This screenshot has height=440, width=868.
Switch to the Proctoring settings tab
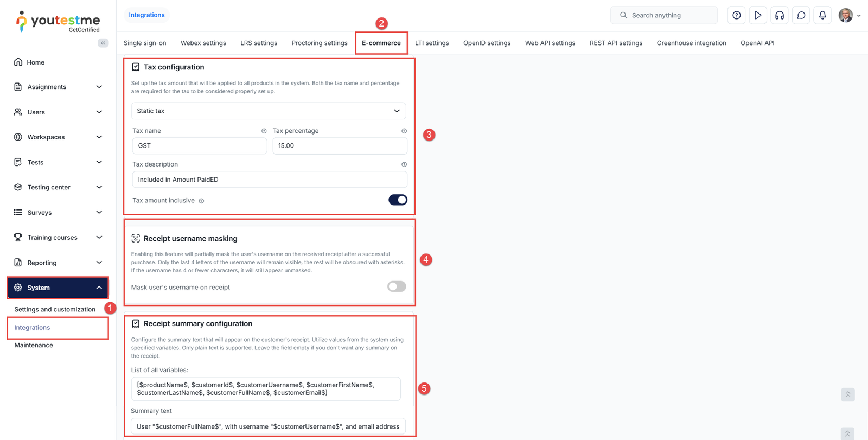pyautogui.click(x=320, y=43)
